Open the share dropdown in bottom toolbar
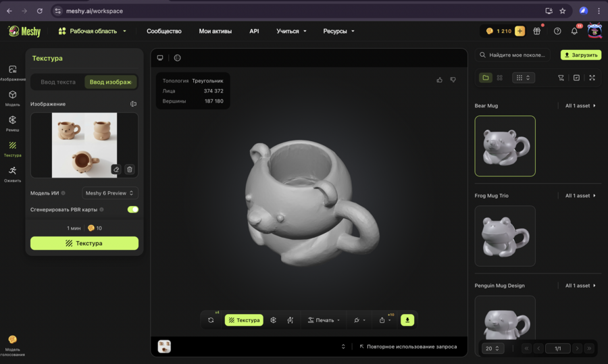This screenshot has height=364, width=608. [385, 320]
